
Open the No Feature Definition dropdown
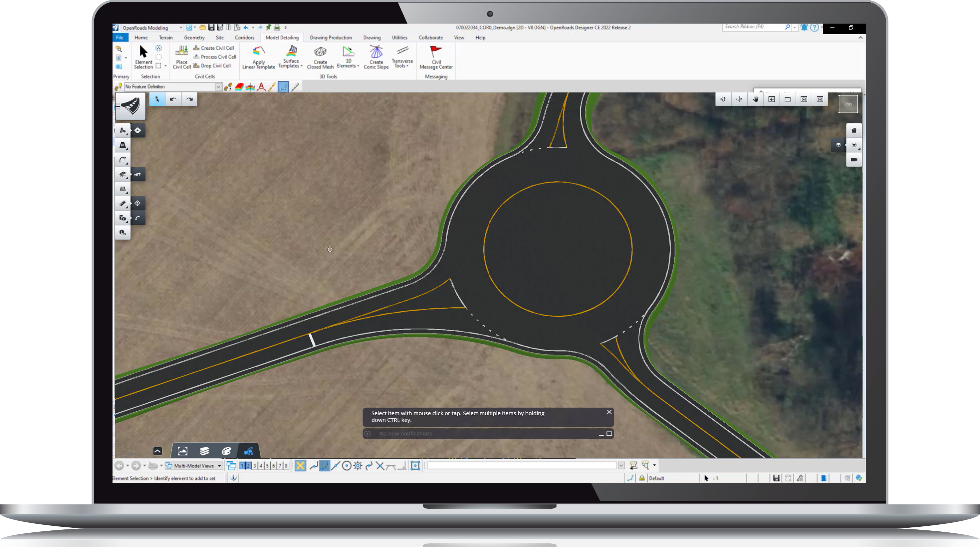(x=218, y=87)
